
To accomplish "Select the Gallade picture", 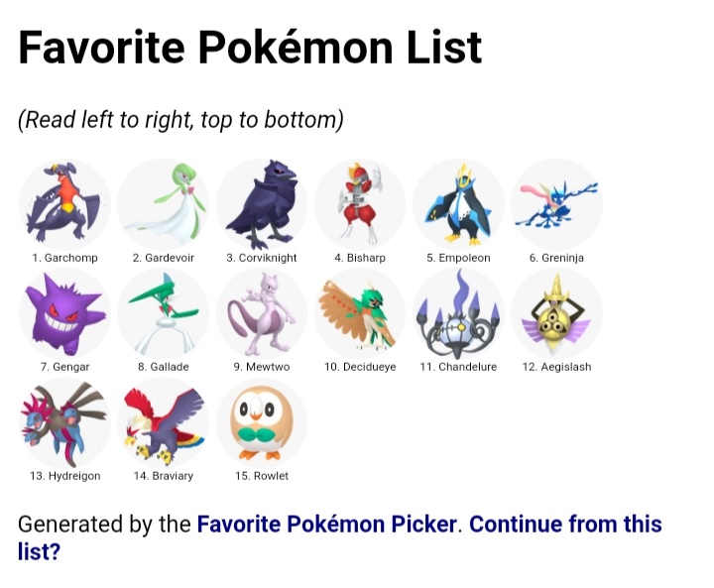I will click(x=163, y=313).
